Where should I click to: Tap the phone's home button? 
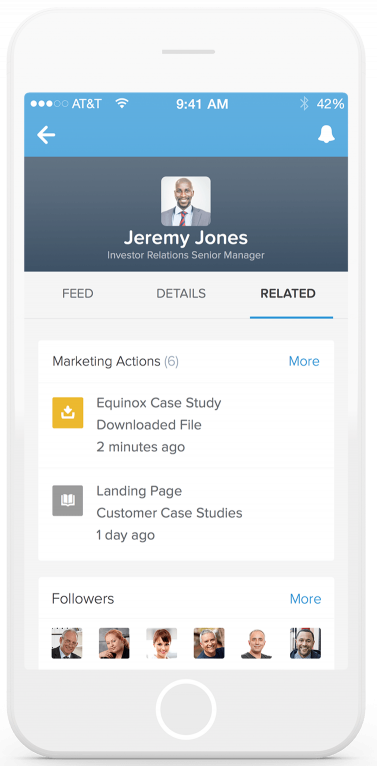[186, 709]
